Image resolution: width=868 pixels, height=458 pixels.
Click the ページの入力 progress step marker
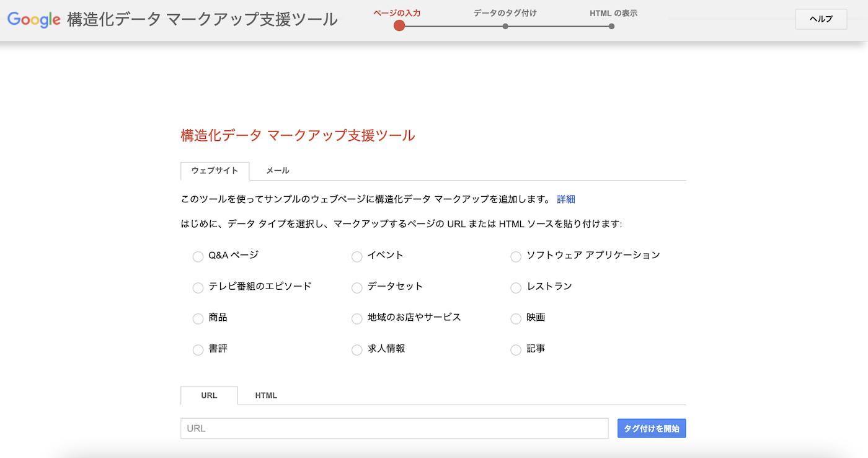pyautogui.click(x=399, y=25)
